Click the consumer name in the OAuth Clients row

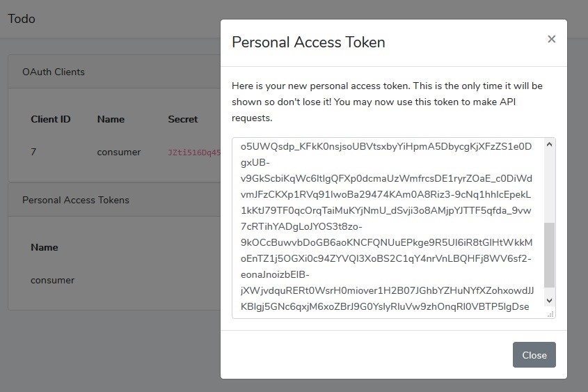click(119, 152)
